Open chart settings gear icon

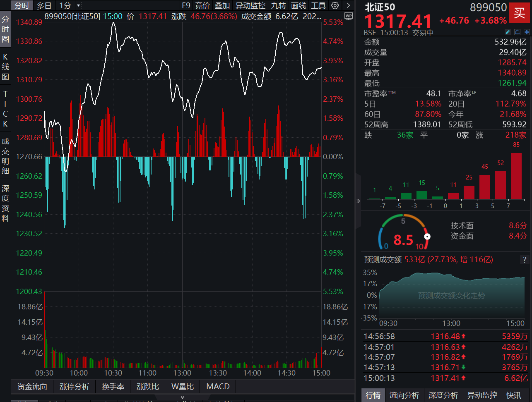335,5
